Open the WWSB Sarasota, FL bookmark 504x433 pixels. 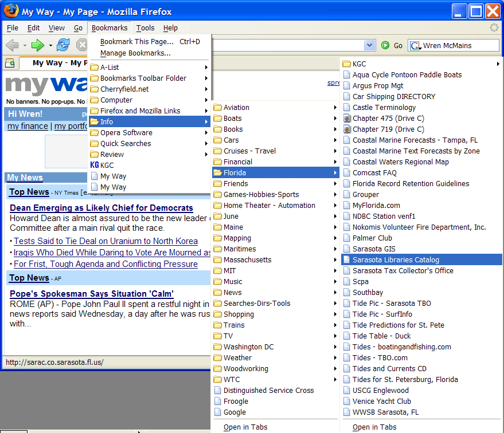click(x=421, y=412)
